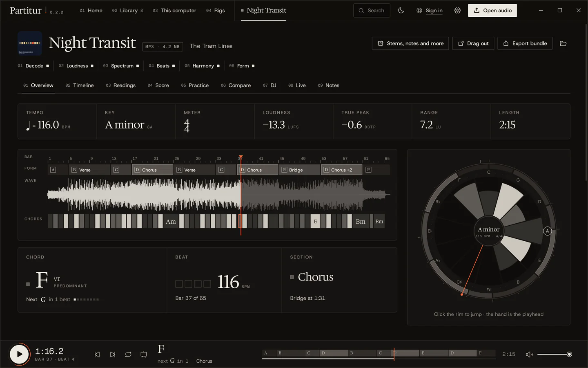Open Stems, notes and more
Screen dimensions: 588x368
click(410, 43)
